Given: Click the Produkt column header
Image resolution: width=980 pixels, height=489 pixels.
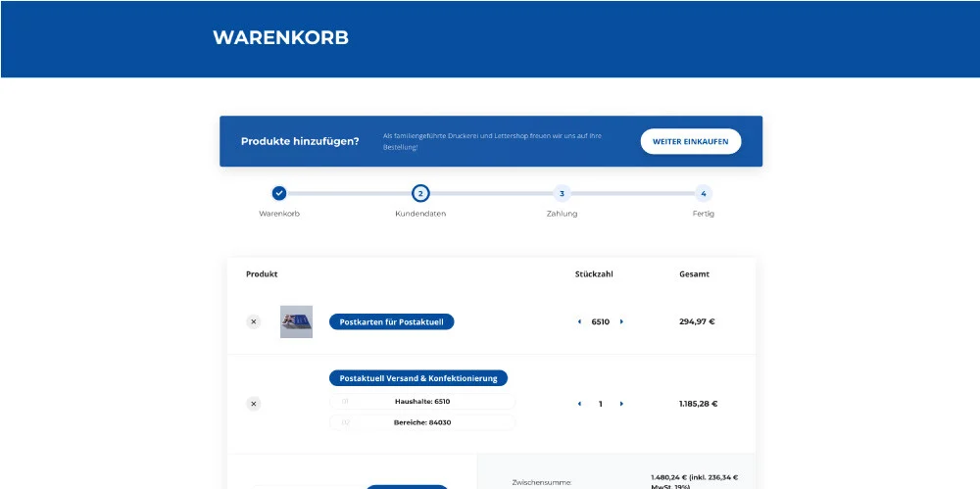Looking at the screenshot, I should click(262, 273).
